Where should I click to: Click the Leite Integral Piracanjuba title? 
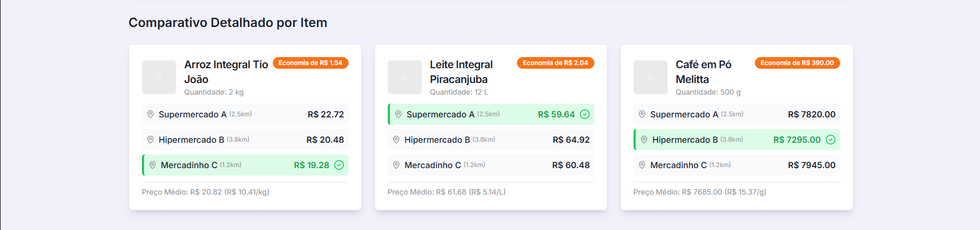461,72
